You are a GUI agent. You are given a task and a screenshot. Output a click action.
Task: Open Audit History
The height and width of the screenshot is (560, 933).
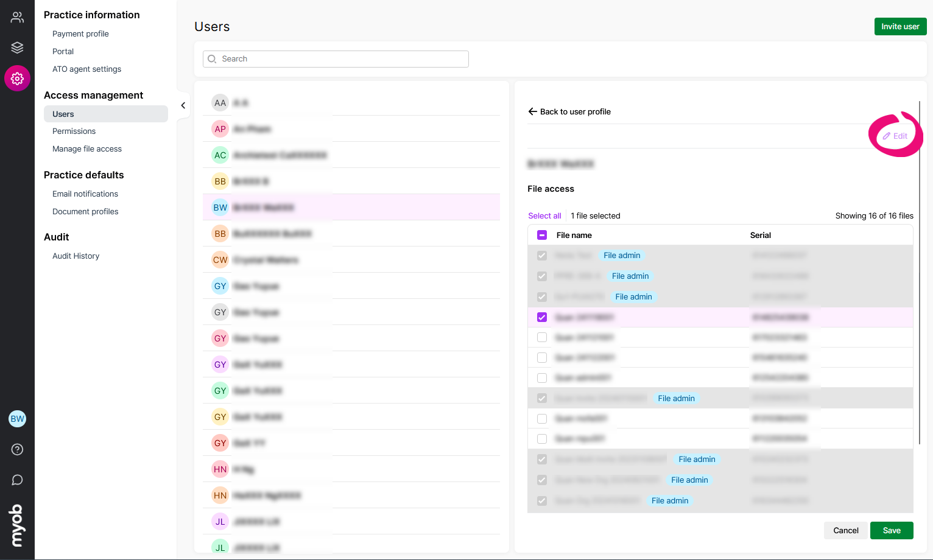76,256
